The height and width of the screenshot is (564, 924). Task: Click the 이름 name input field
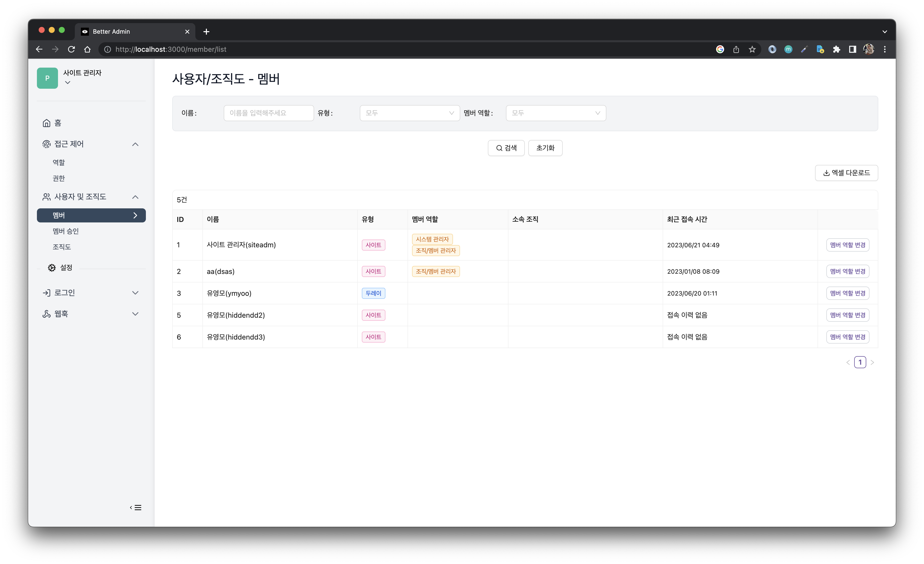point(268,113)
